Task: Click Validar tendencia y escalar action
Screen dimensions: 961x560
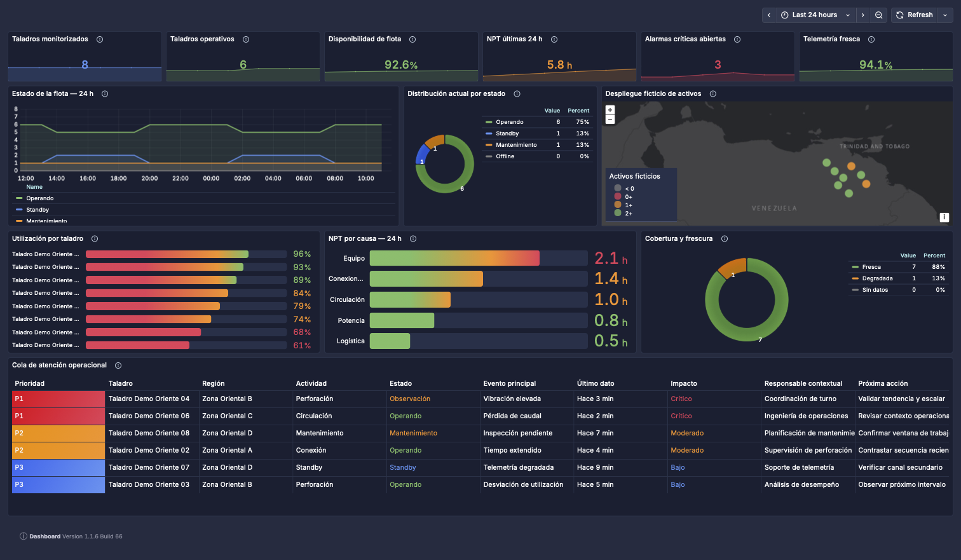Action: [x=901, y=399]
